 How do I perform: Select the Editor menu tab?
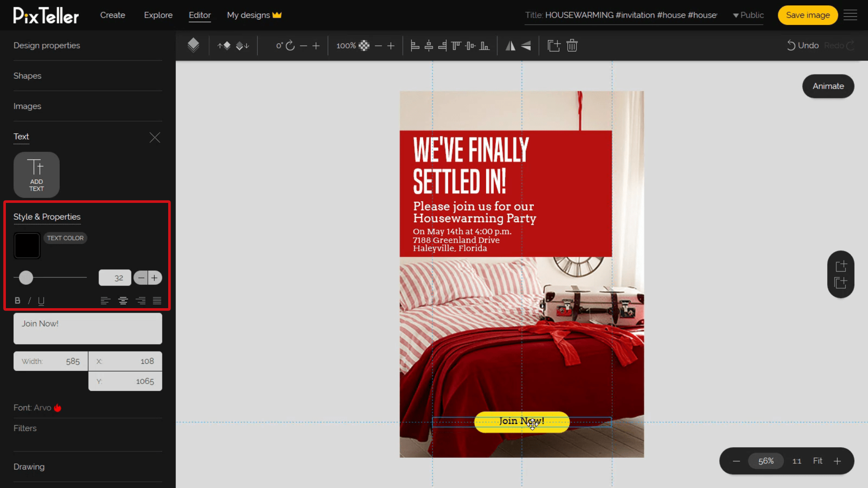pos(200,15)
